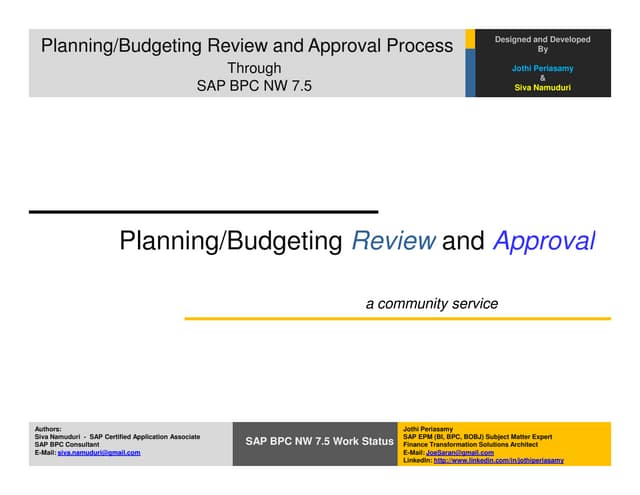
Task: Click "Finance Transformation Solutions Architect" text
Action: point(470,445)
